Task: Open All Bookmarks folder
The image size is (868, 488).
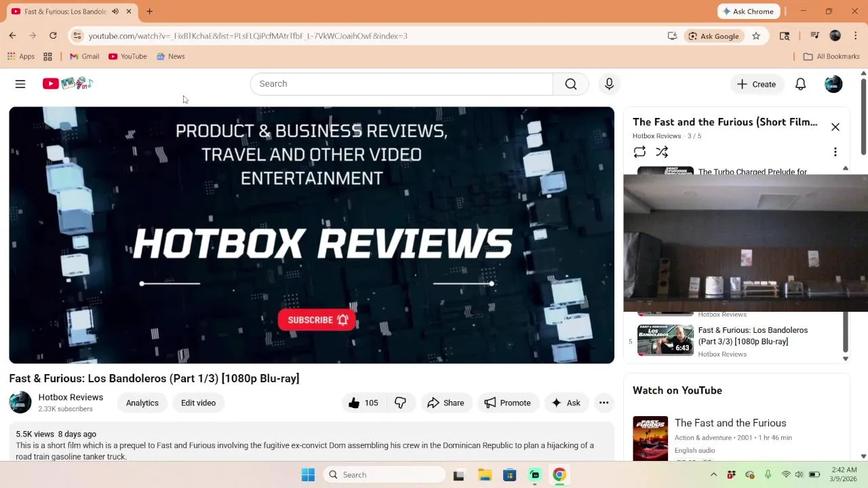Action: tap(831, 56)
